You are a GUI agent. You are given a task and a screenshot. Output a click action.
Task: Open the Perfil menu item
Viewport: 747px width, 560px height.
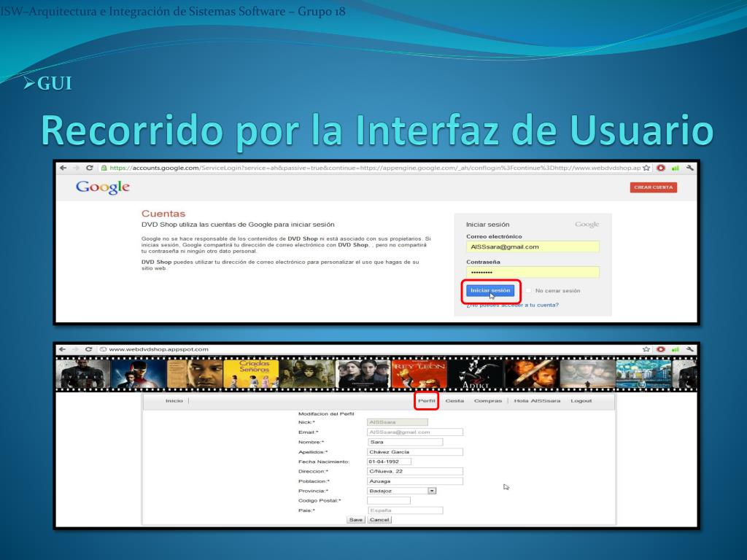(426, 401)
